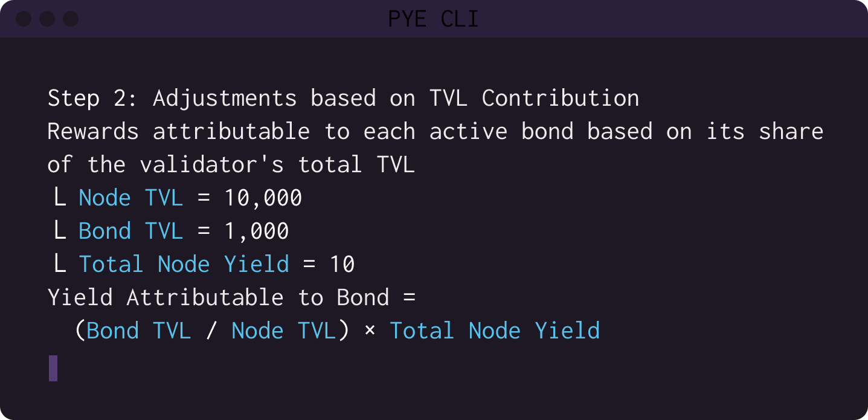Click the Yield Attributable to Bond text
Screen dimensions: 868x420
pyautogui.click(x=219, y=297)
